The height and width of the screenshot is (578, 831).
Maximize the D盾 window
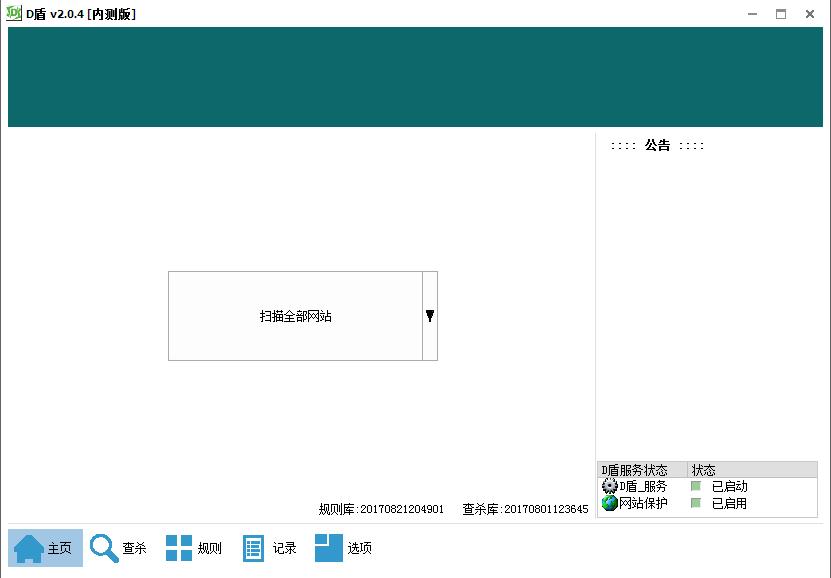[x=781, y=13]
